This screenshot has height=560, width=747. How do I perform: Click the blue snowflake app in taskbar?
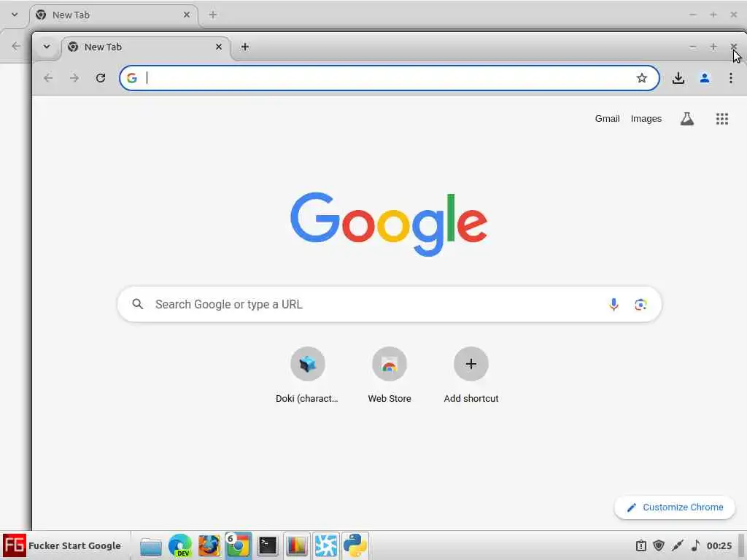pos(326,545)
